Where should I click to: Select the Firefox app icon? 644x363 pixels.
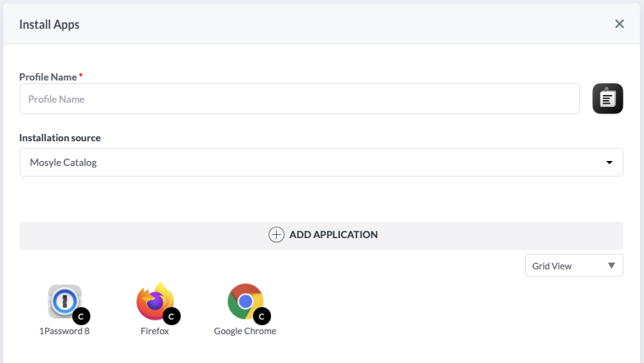click(154, 301)
